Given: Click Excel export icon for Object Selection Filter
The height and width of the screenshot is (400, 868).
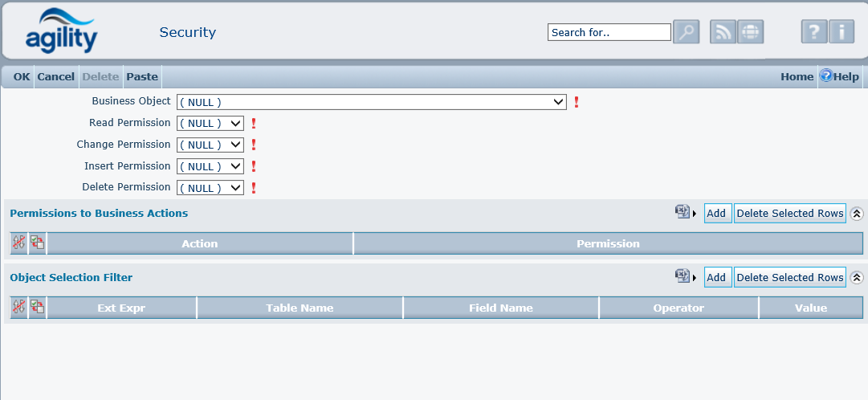Looking at the screenshot, I should 683,276.
